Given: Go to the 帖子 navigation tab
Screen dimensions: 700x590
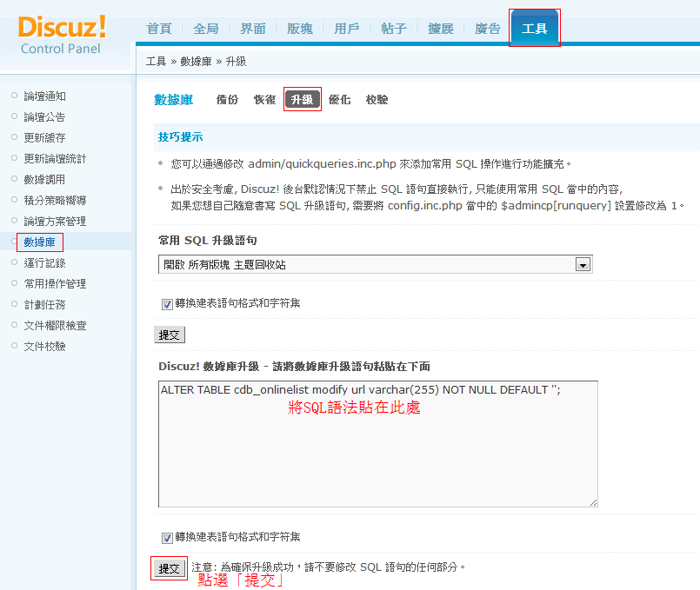Looking at the screenshot, I should 394,29.
